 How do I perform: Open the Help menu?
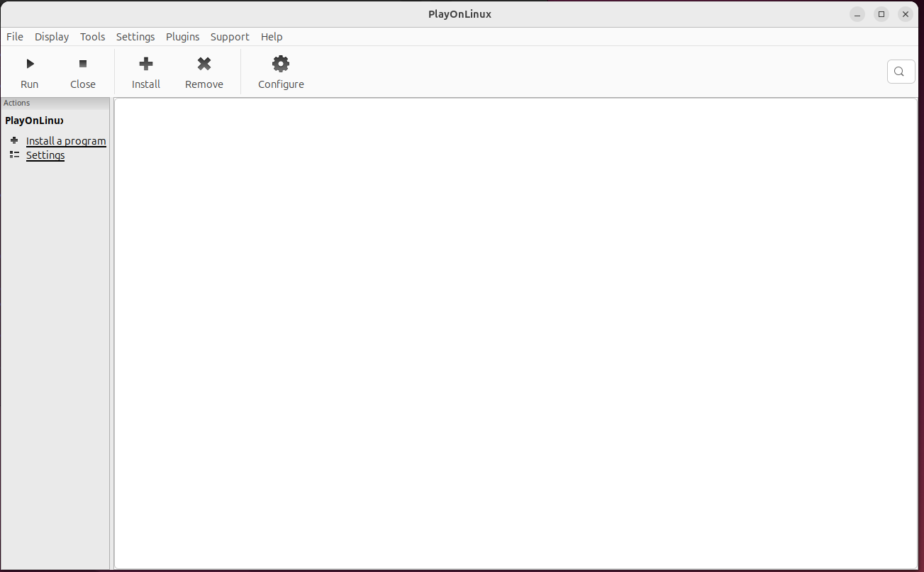(272, 37)
